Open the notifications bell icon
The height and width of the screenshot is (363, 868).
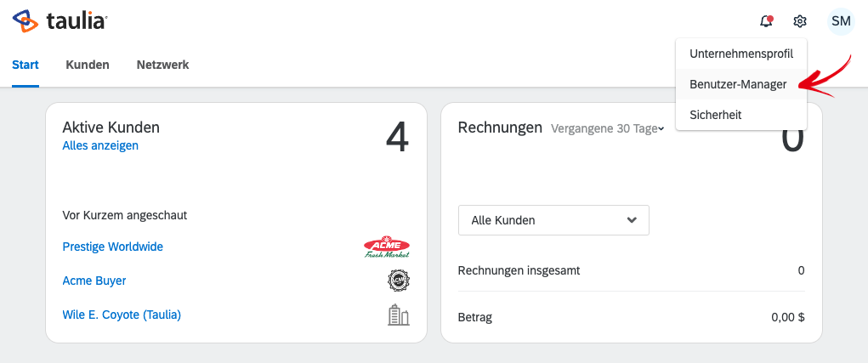766,21
